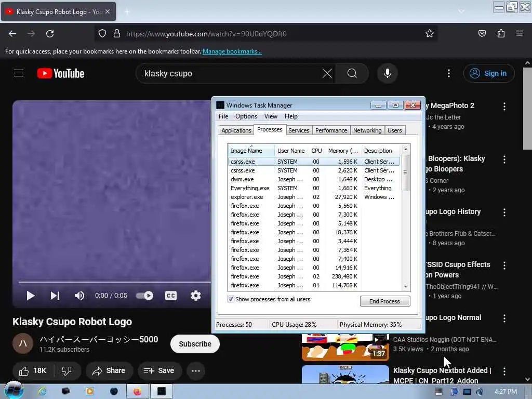This screenshot has width=532, height=399.
Task: Open YouTube guide hamburger menu
Action: (19, 73)
